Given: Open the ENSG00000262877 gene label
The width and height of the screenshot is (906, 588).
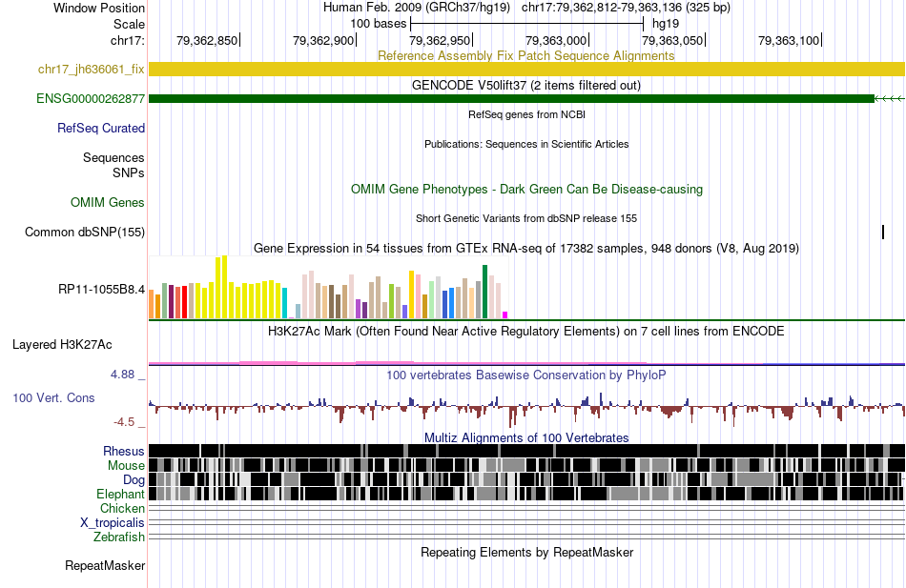Looking at the screenshot, I should coord(91,99).
